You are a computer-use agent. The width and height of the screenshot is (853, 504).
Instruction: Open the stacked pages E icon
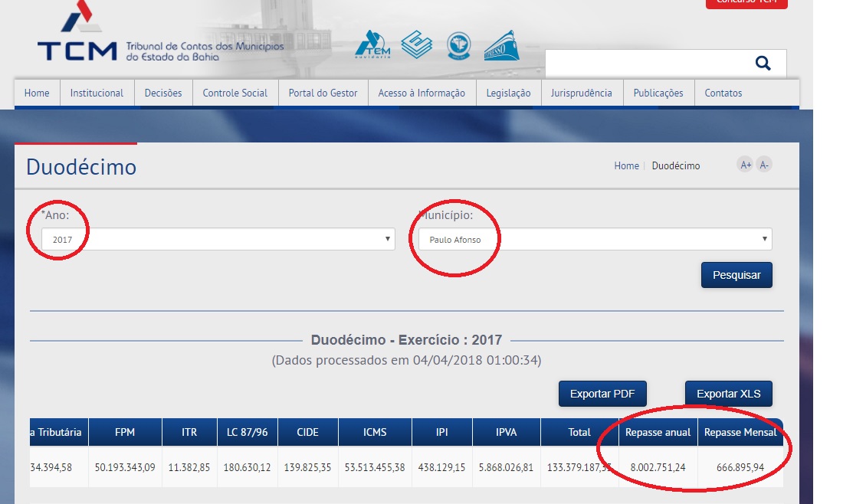[x=416, y=44]
